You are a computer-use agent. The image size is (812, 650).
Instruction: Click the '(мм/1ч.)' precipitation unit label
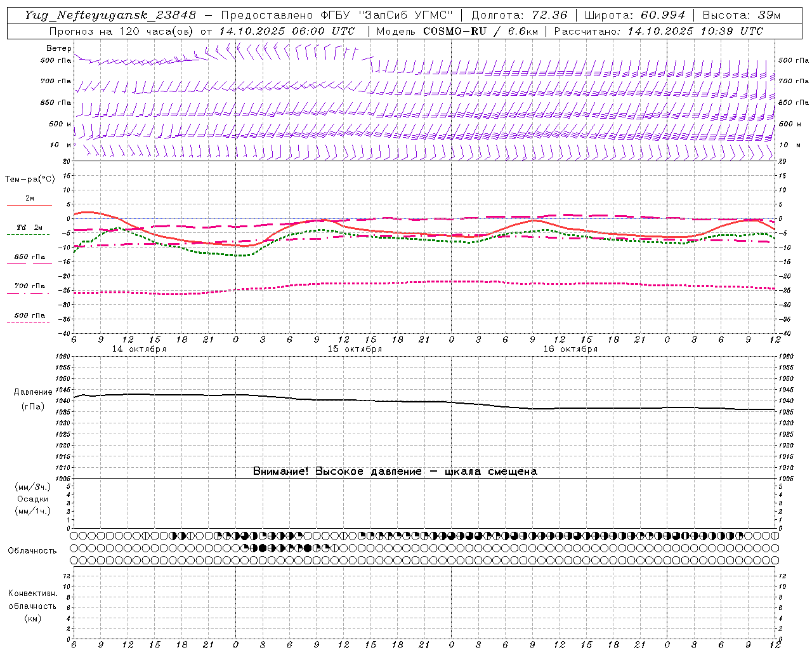33,511
